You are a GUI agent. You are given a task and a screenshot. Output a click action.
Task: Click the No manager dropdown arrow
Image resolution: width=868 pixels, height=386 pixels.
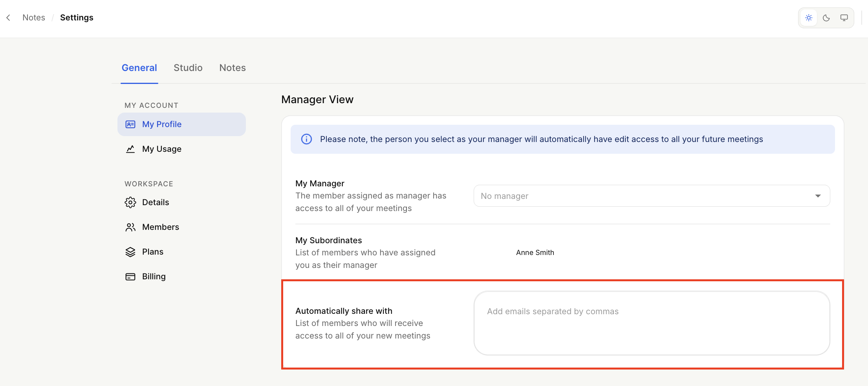818,196
